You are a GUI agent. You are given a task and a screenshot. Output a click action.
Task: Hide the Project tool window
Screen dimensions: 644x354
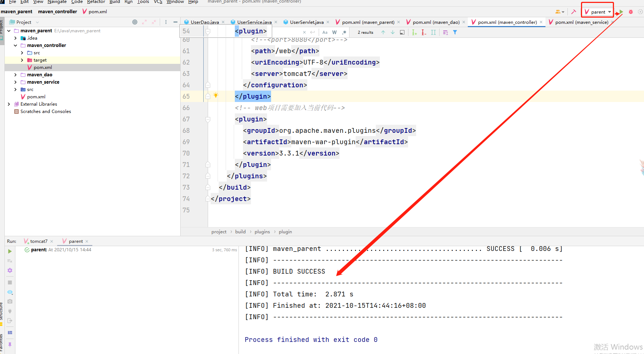point(175,22)
